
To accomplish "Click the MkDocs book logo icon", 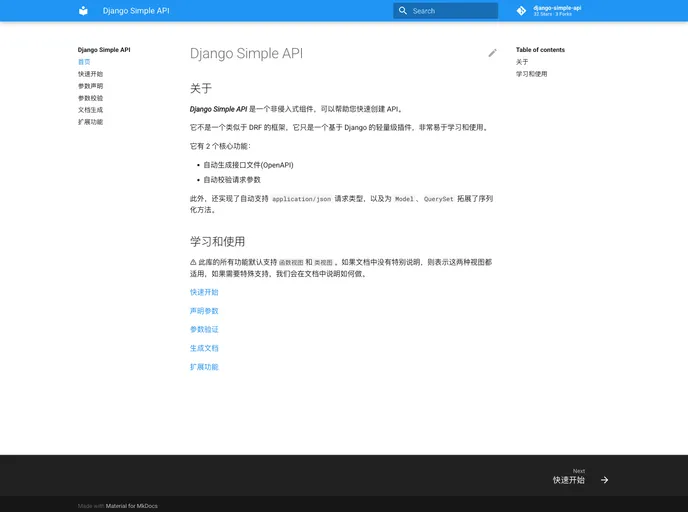I will pyautogui.click(x=83, y=11).
